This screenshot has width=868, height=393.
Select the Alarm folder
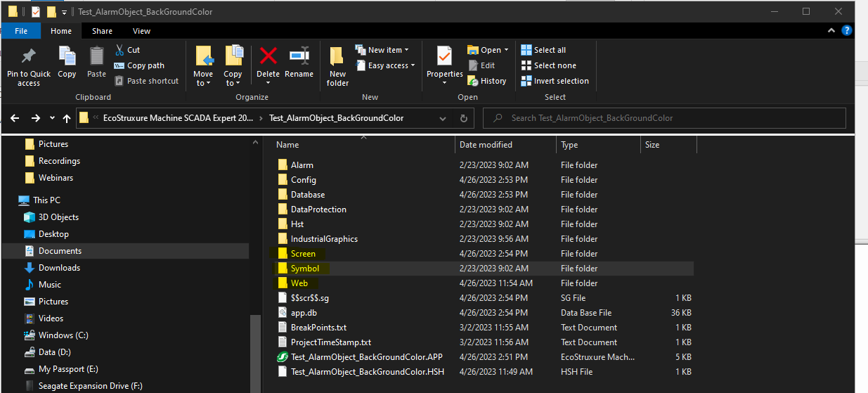pyautogui.click(x=302, y=165)
